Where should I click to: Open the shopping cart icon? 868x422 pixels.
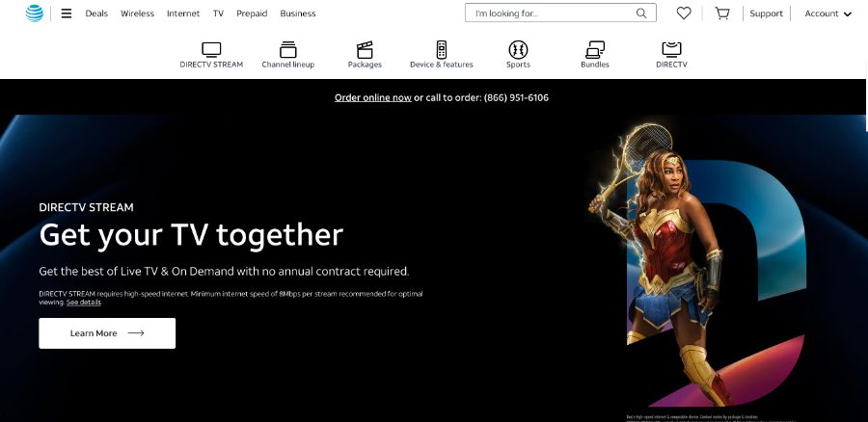point(721,13)
